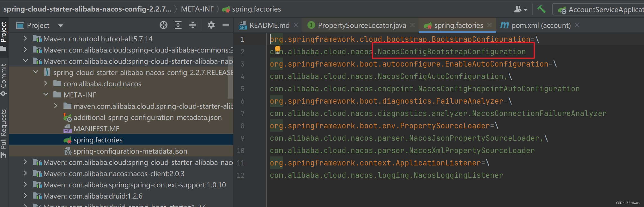Collapse the expanded spring-cloud-starter-alibaba-nacos Maven library node
This screenshot has width=644, height=207.
coord(25,61)
